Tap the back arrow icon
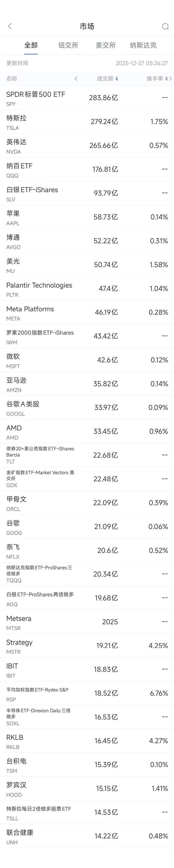174x868 pixels. point(10,26)
